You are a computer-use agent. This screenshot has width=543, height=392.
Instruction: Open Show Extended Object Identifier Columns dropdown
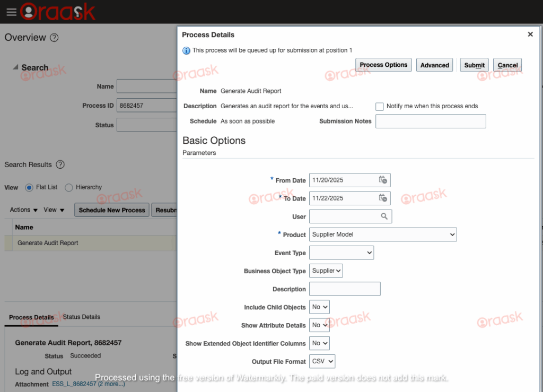point(319,343)
